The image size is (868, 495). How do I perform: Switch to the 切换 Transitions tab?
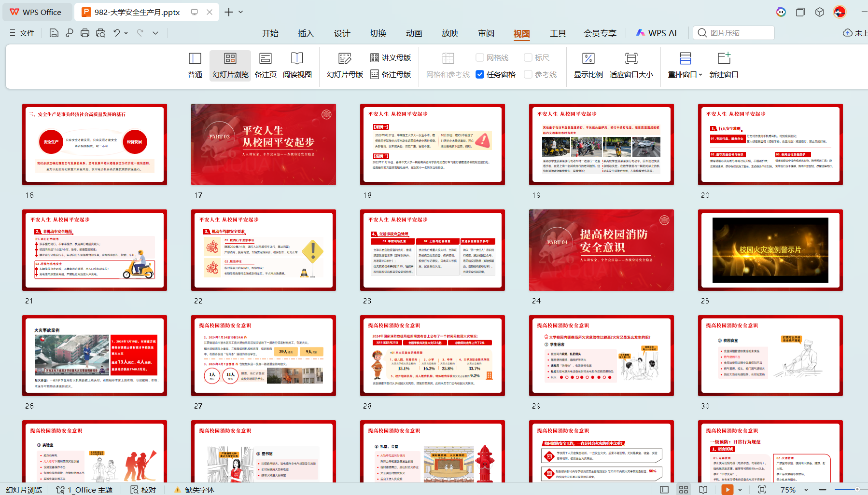tap(378, 33)
